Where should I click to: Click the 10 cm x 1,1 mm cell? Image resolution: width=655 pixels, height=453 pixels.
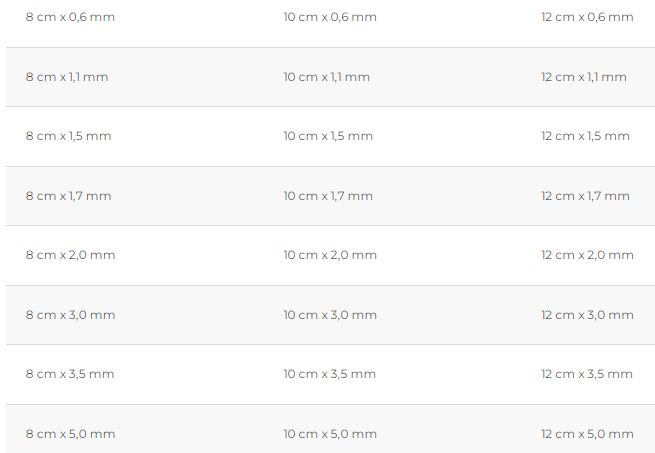click(x=326, y=77)
